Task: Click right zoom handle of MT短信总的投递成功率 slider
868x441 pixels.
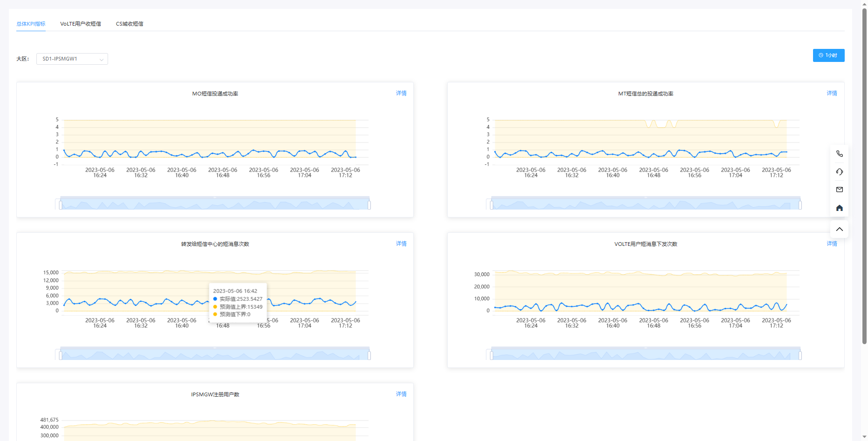Action: click(x=800, y=205)
